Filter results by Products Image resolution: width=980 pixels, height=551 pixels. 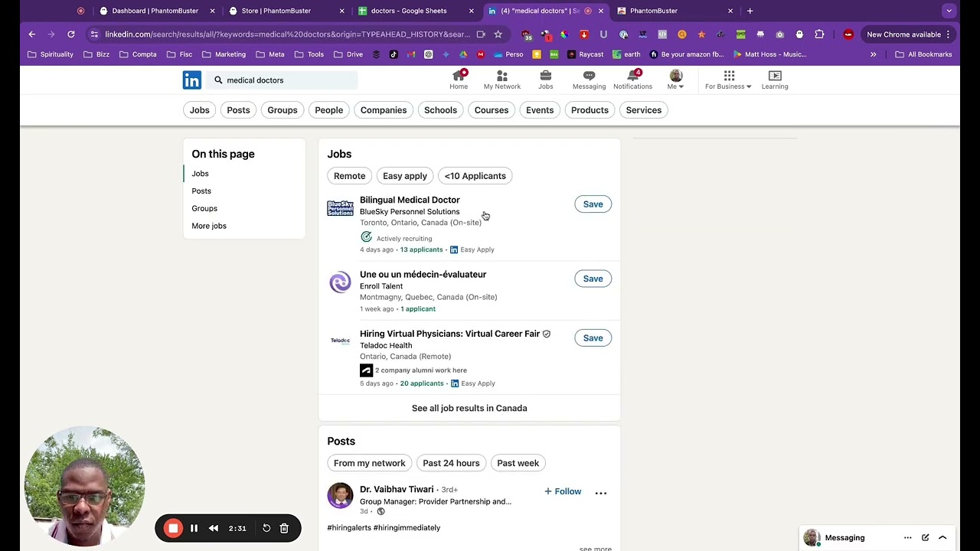[590, 110]
